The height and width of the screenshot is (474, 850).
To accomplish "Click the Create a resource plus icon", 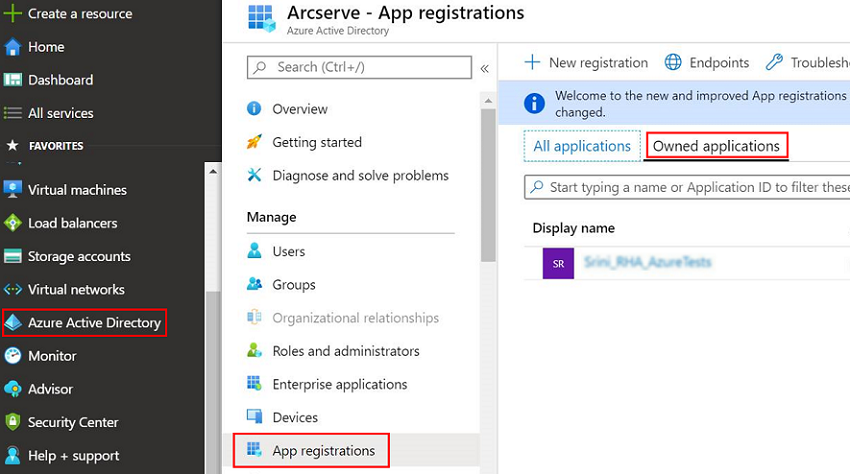I will (x=12, y=14).
